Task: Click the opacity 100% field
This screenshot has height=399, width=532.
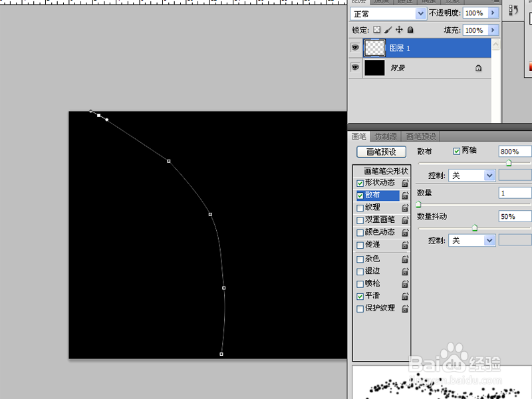Action: 475,13
